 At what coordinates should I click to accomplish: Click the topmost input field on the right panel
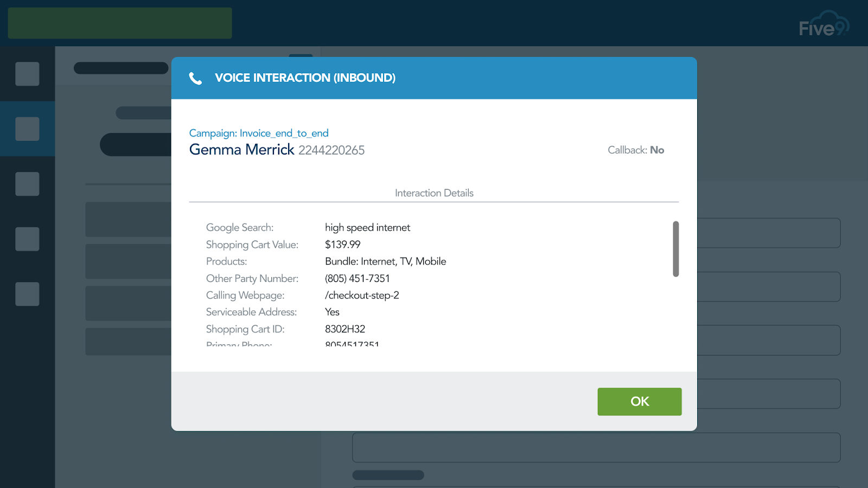[770, 233]
